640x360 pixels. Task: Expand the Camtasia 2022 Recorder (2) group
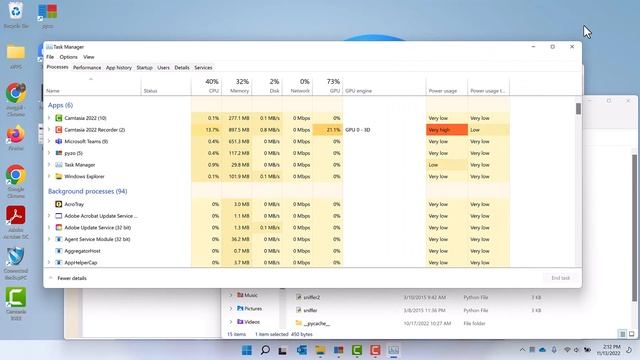click(x=49, y=130)
